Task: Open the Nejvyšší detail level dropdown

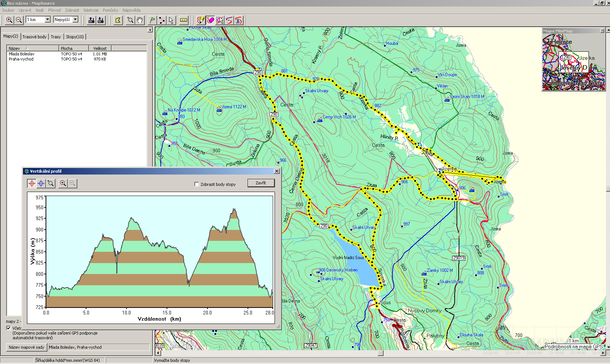Action: click(75, 20)
